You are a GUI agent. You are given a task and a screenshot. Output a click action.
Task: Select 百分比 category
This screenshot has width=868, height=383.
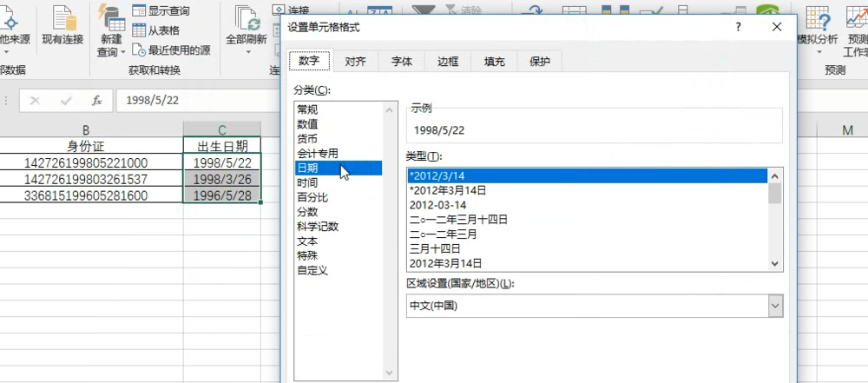click(x=339, y=197)
